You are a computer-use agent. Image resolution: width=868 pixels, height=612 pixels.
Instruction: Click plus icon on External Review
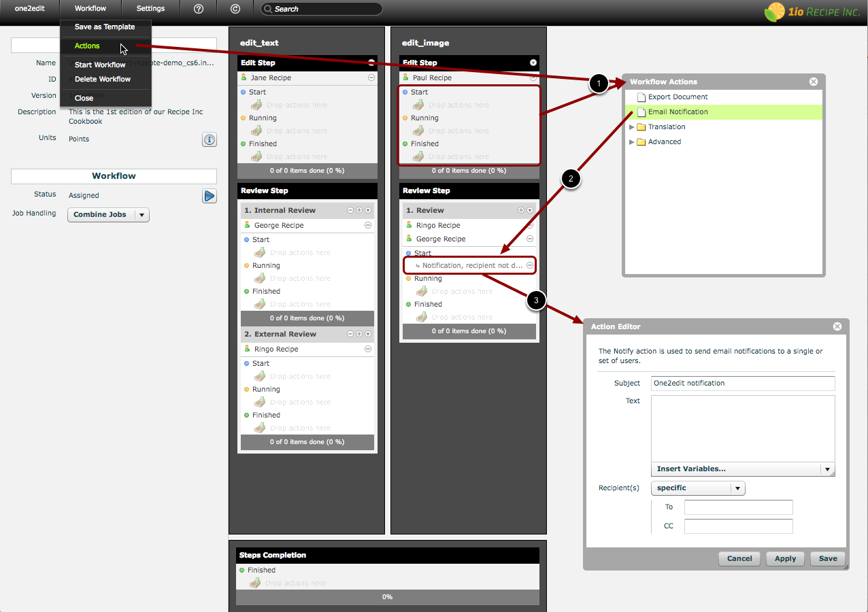359,335
